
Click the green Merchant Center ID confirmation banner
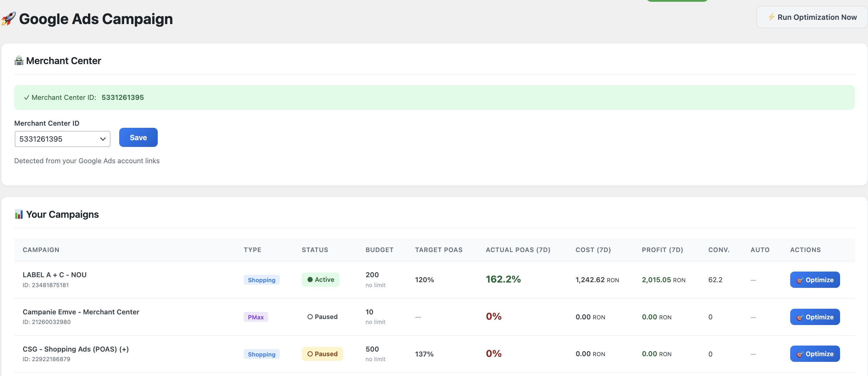(x=434, y=97)
